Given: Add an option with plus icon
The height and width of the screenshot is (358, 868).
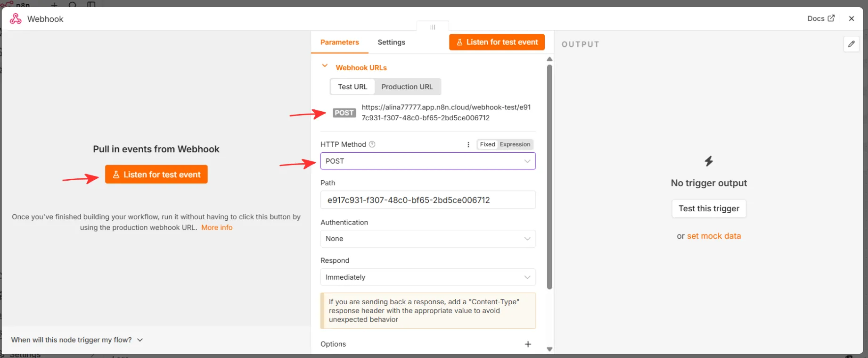Looking at the screenshot, I should pos(528,344).
